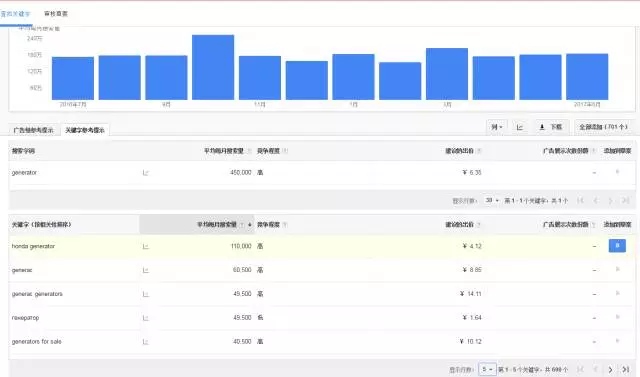640x377 pixels.
Task: Click last page arrow in search terms pager
Action: [x=625, y=200]
